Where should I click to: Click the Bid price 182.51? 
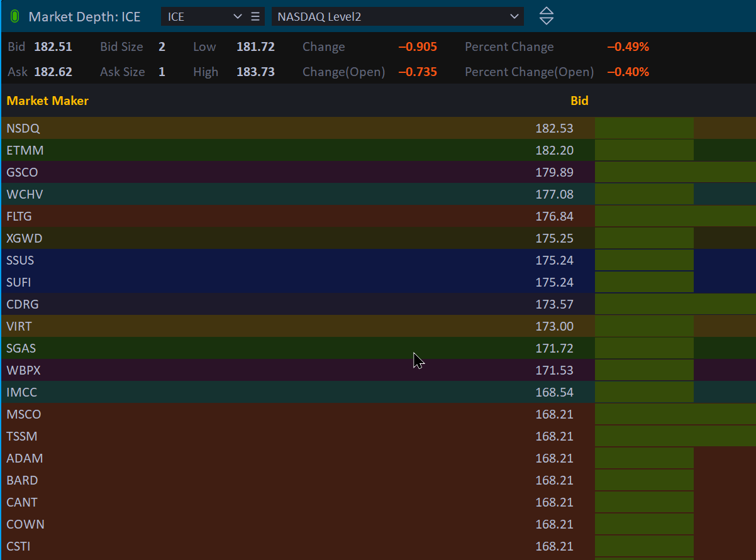pyautogui.click(x=57, y=47)
